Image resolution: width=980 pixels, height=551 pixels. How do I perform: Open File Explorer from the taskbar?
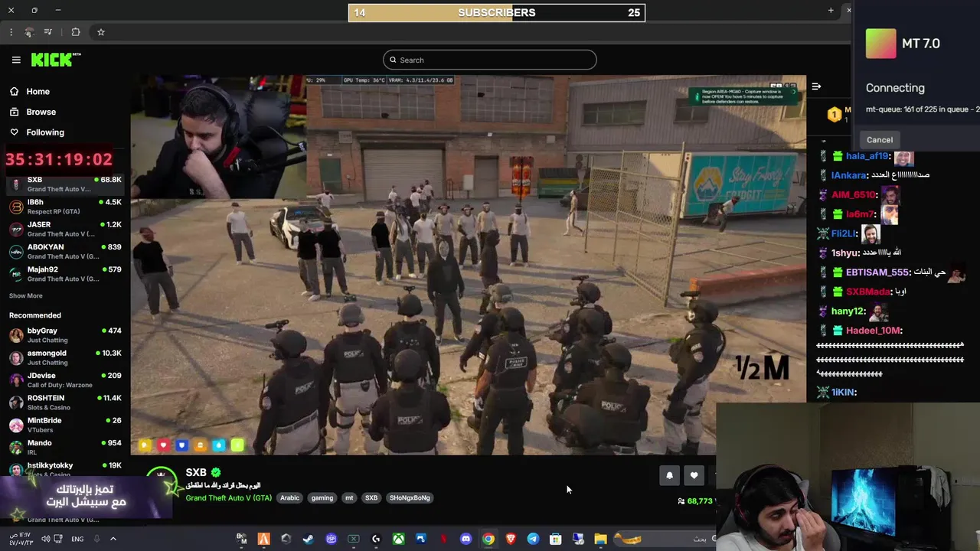[x=600, y=539]
